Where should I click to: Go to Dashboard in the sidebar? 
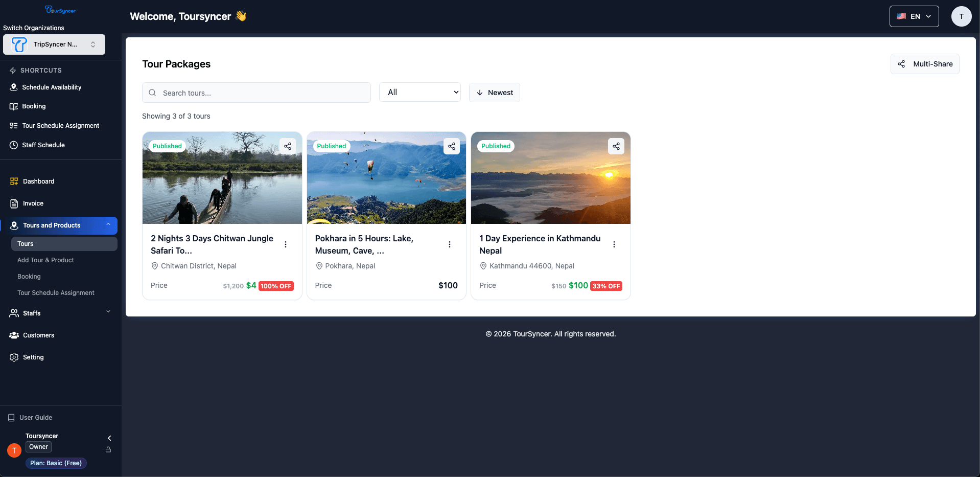[38, 181]
